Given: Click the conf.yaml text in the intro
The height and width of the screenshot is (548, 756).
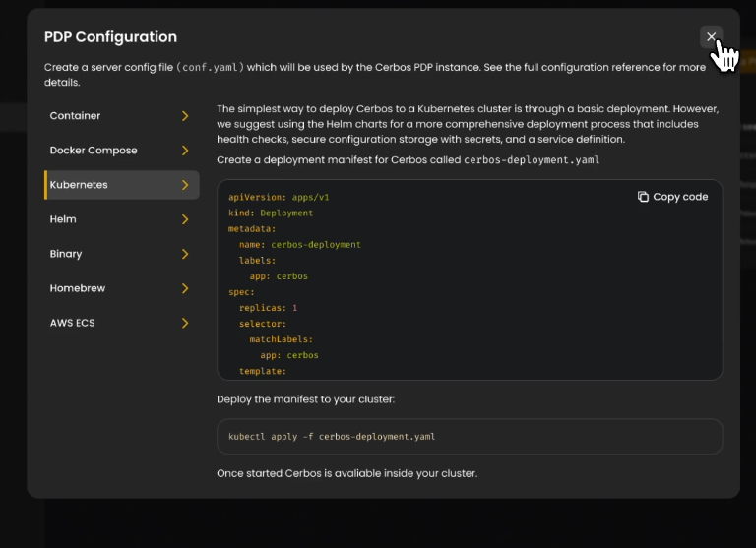Looking at the screenshot, I should (x=211, y=68).
